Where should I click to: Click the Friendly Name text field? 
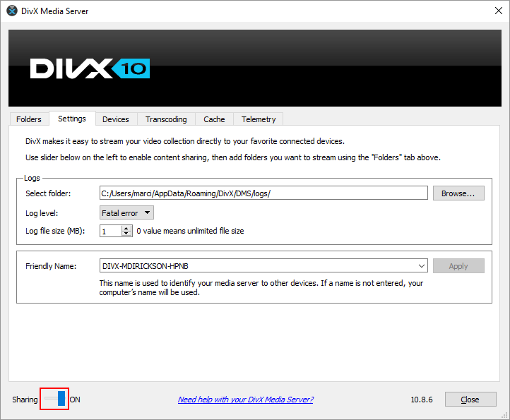click(x=259, y=266)
